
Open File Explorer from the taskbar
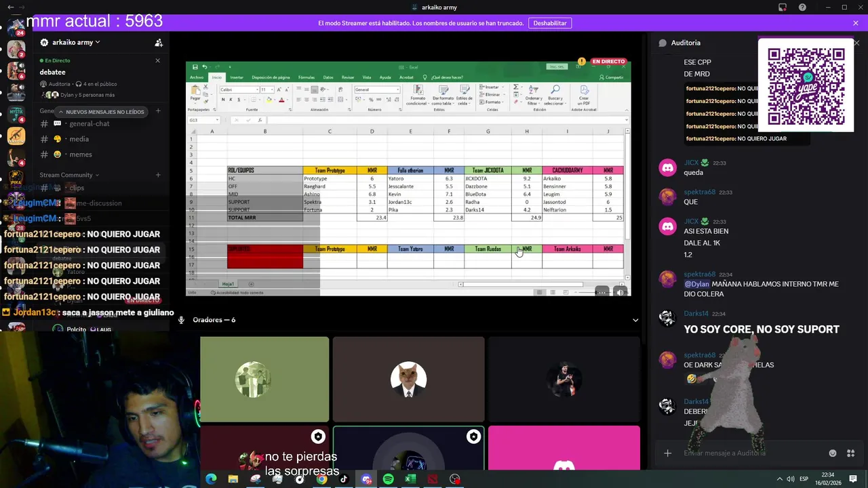[233, 479]
